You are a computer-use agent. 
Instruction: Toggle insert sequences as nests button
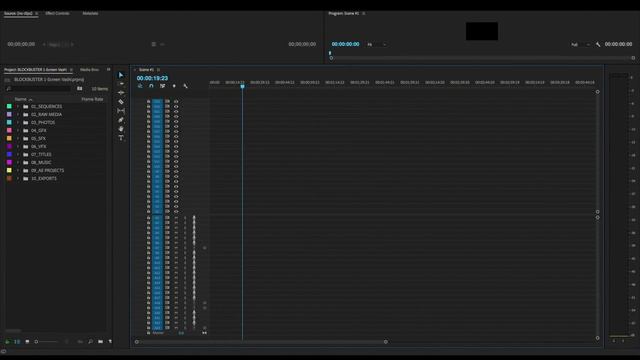click(140, 86)
